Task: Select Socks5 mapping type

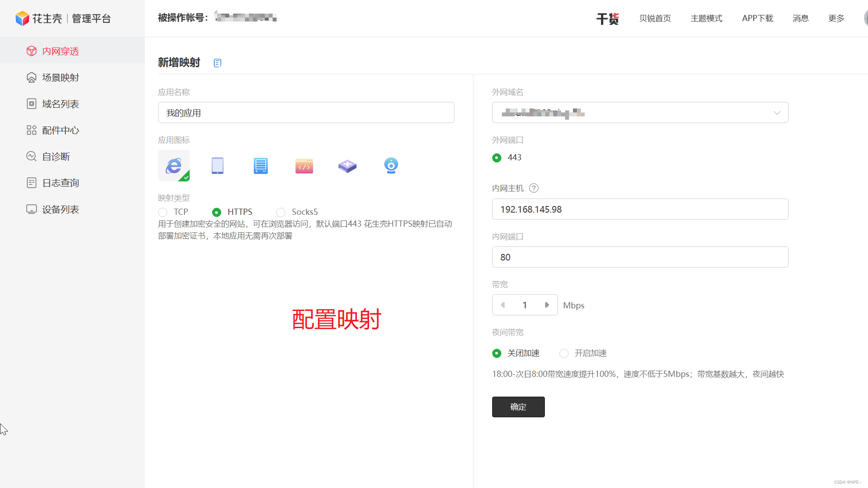Action: click(281, 212)
